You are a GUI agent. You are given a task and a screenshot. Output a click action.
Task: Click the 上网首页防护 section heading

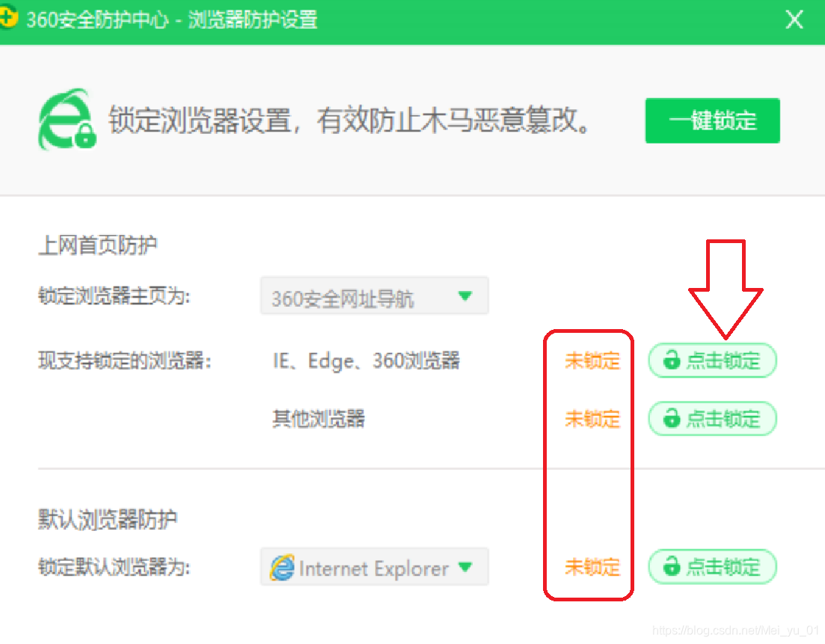click(x=98, y=245)
